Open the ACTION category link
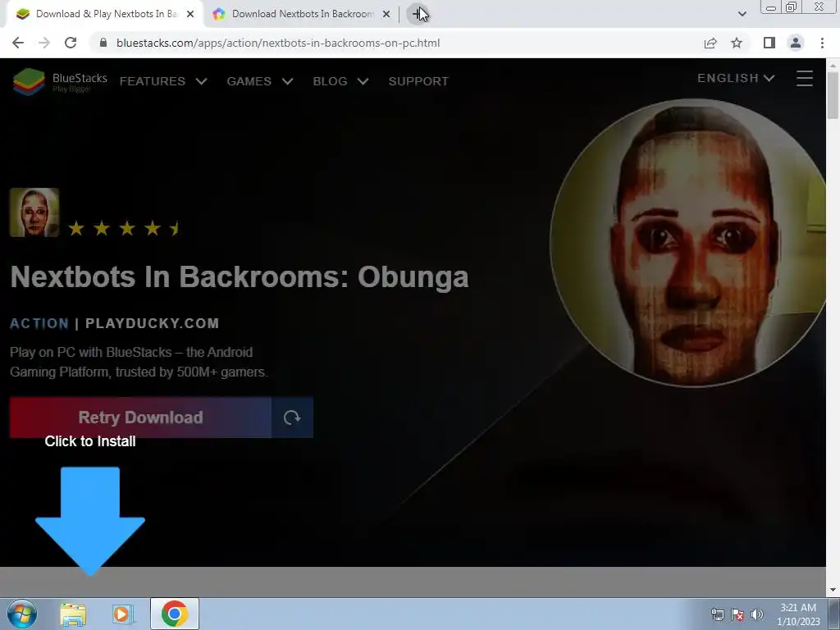 coord(39,323)
